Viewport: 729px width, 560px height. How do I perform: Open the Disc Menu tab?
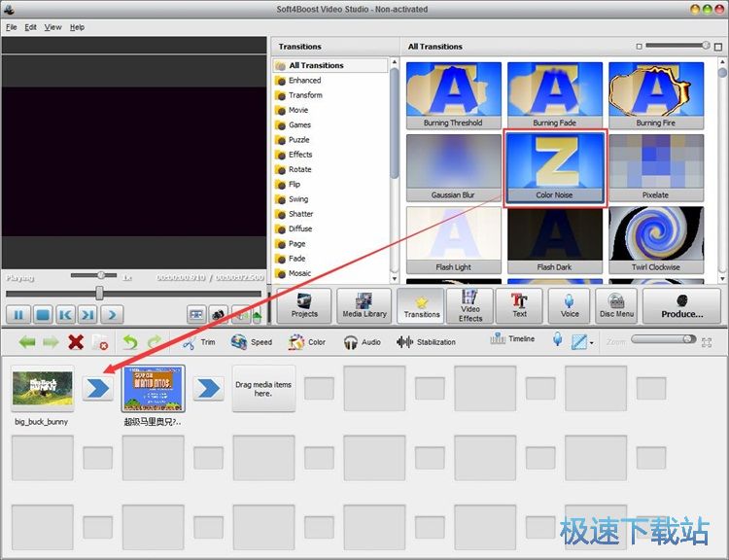[616, 305]
